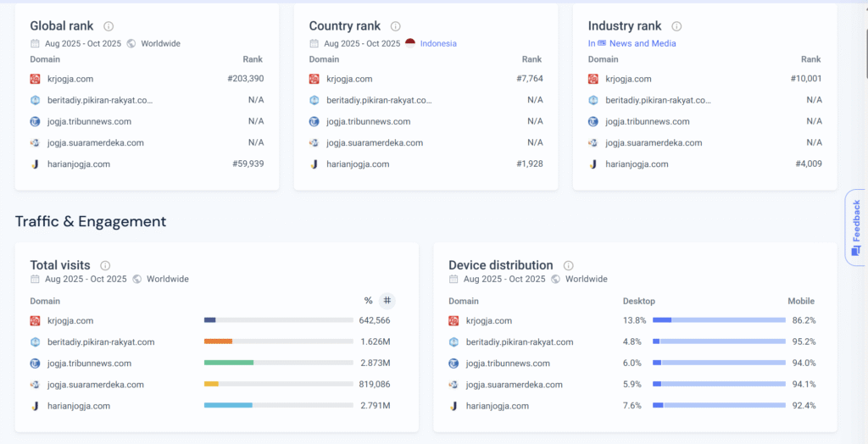Select jogja.tribunnews.com in Total visits list

coord(89,364)
